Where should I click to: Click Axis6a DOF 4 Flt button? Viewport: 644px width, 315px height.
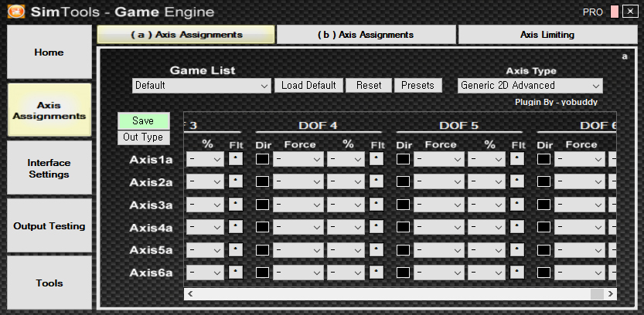(x=377, y=272)
